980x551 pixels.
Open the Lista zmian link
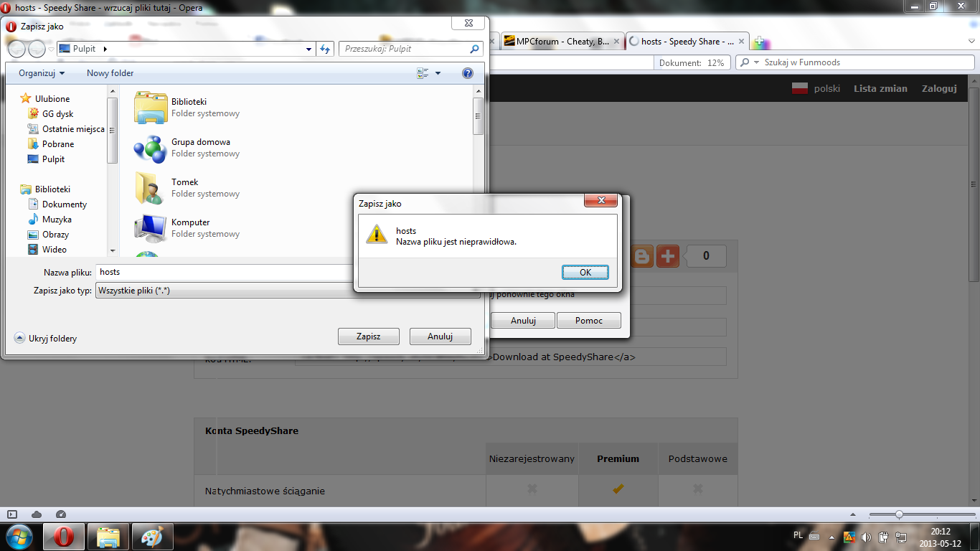(880, 88)
